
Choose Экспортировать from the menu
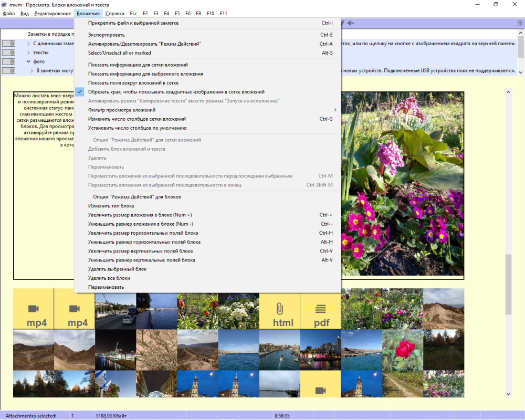(x=107, y=35)
